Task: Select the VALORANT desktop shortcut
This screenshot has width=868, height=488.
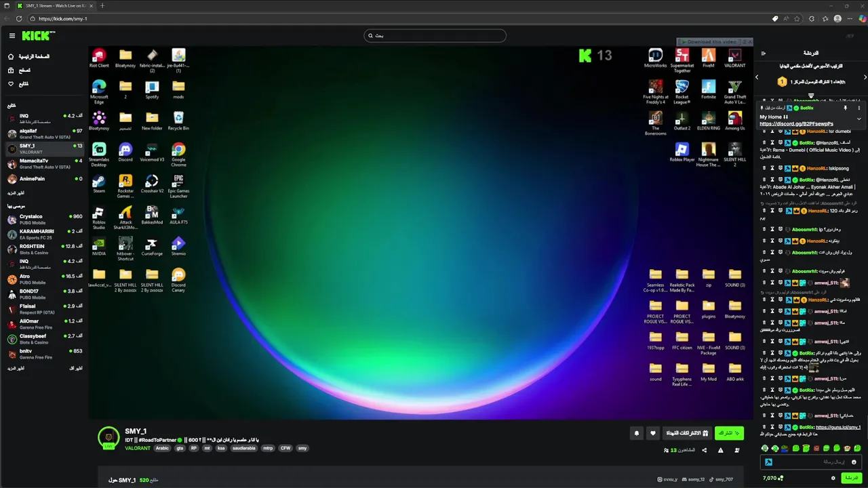Action: (x=735, y=58)
